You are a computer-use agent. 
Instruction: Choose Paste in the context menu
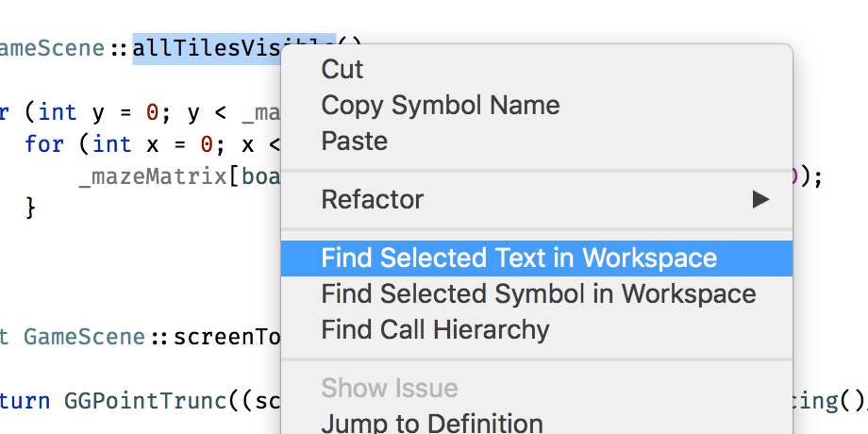[x=537, y=141]
